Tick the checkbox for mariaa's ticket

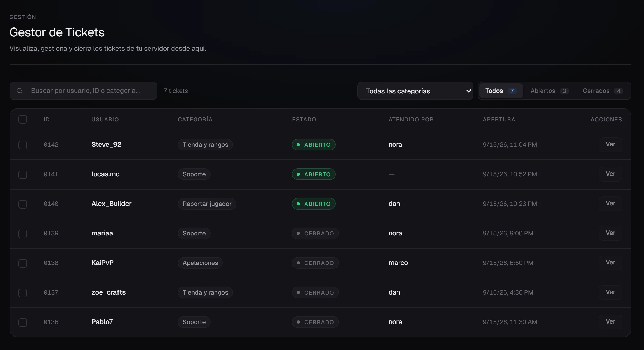click(x=23, y=234)
